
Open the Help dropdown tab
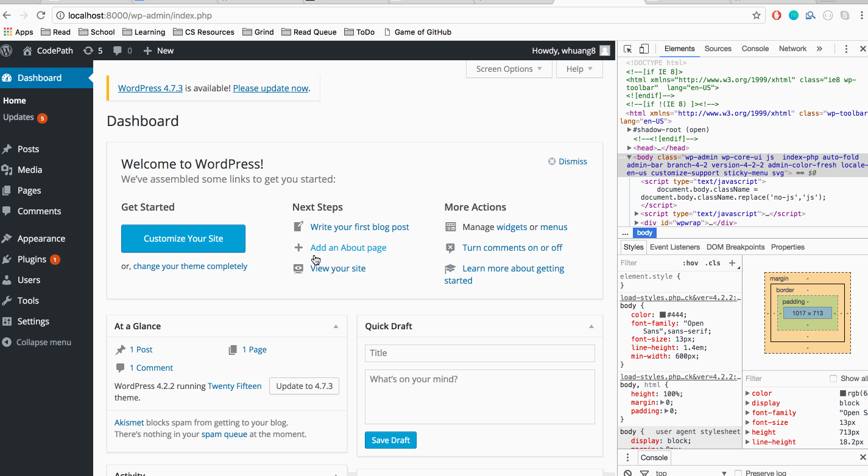(x=579, y=69)
